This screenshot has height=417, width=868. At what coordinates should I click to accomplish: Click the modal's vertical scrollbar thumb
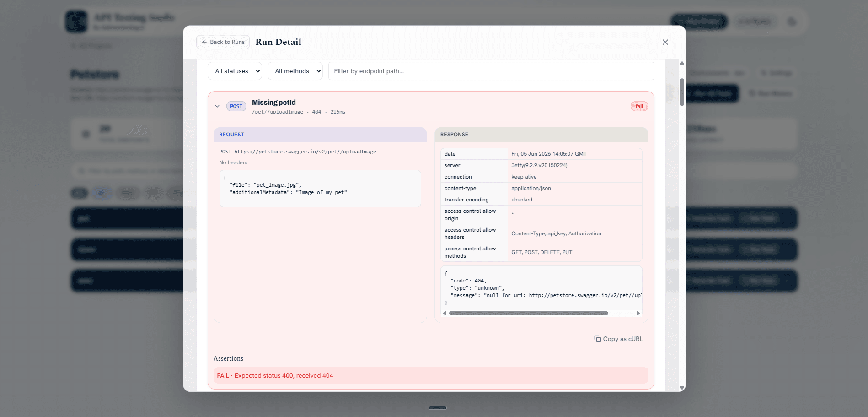click(x=682, y=92)
